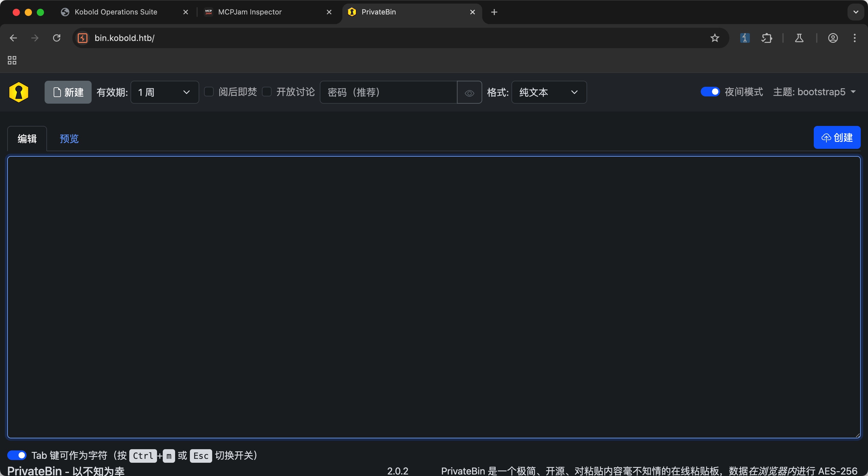The image size is (868, 476).
Task: Click the forward navigation arrow
Action: [x=35, y=38]
